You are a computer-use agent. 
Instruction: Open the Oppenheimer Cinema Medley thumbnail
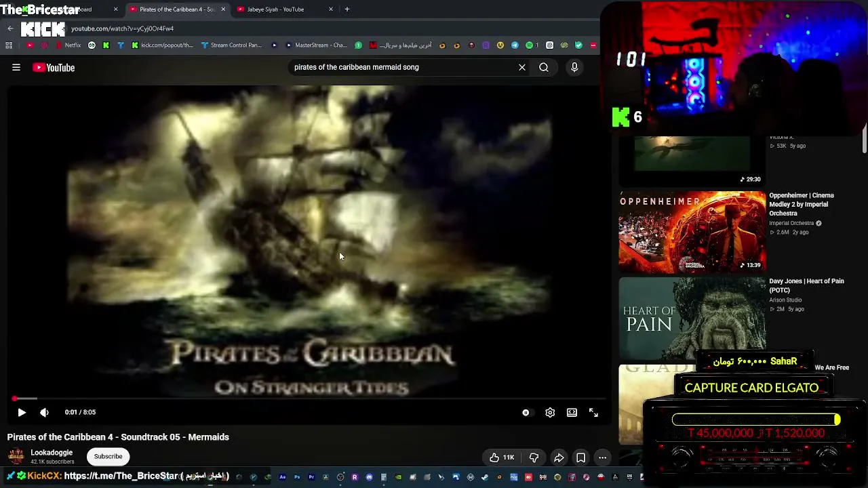(692, 232)
